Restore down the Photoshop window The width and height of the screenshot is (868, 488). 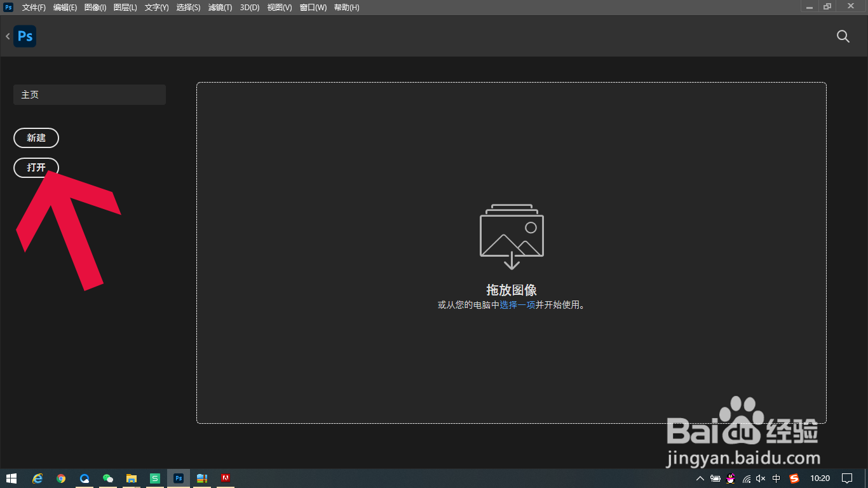pos(827,7)
